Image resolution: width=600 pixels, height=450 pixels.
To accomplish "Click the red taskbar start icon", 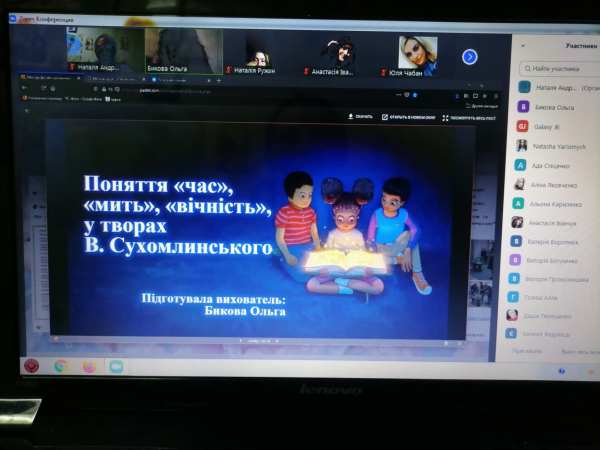I will 31,366.
